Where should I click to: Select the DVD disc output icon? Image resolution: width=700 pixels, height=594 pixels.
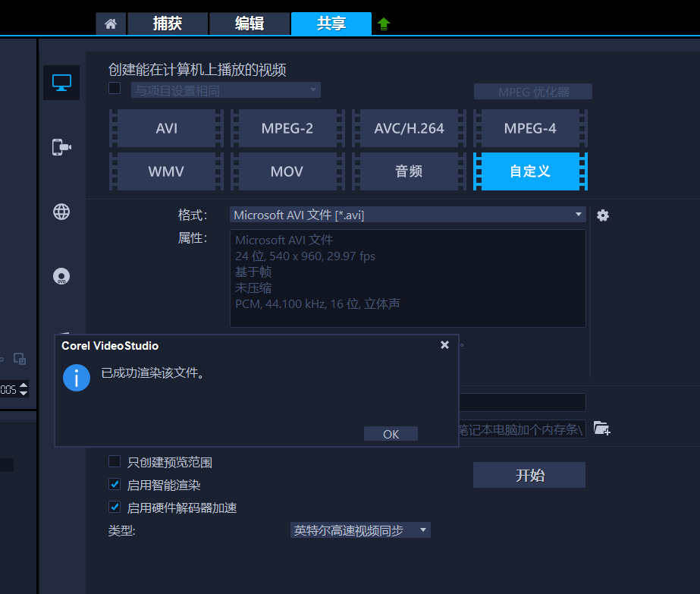(61, 277)
